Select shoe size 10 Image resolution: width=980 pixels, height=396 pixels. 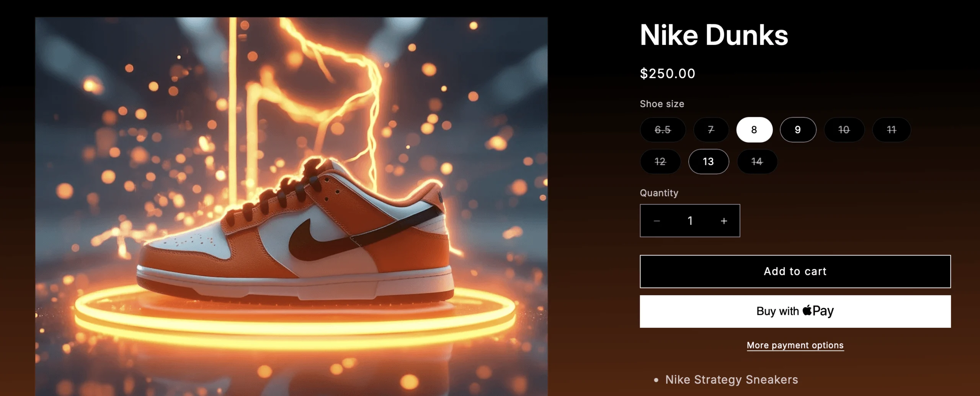point(844,130)
